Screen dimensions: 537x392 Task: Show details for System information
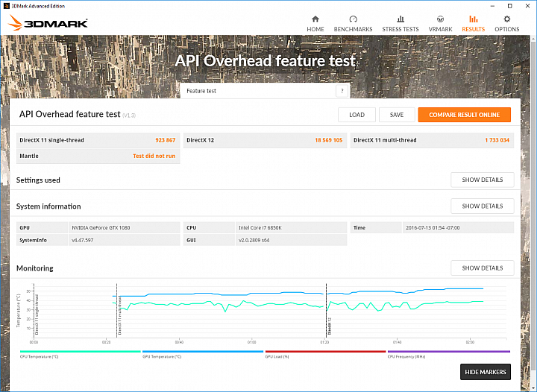[x=483, y=206]
